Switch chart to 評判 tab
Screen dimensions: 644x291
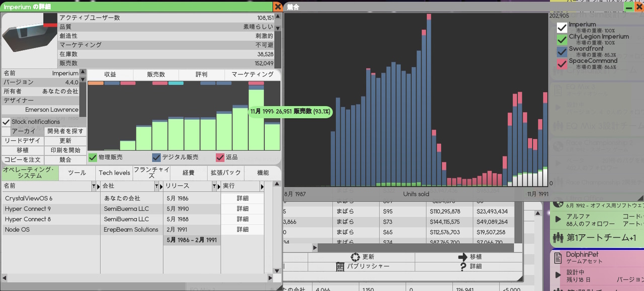tap(202, 74)
